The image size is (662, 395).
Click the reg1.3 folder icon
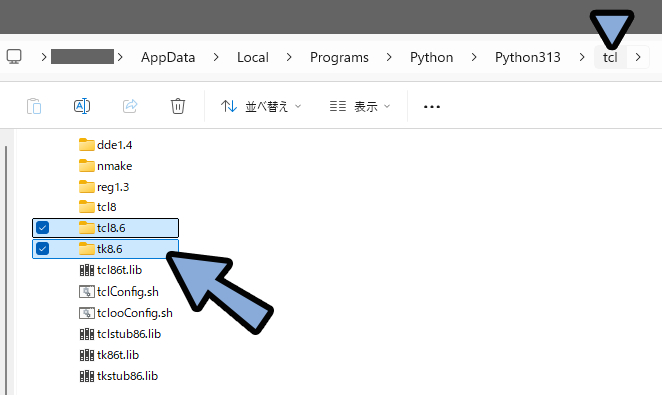coord(87,187)
